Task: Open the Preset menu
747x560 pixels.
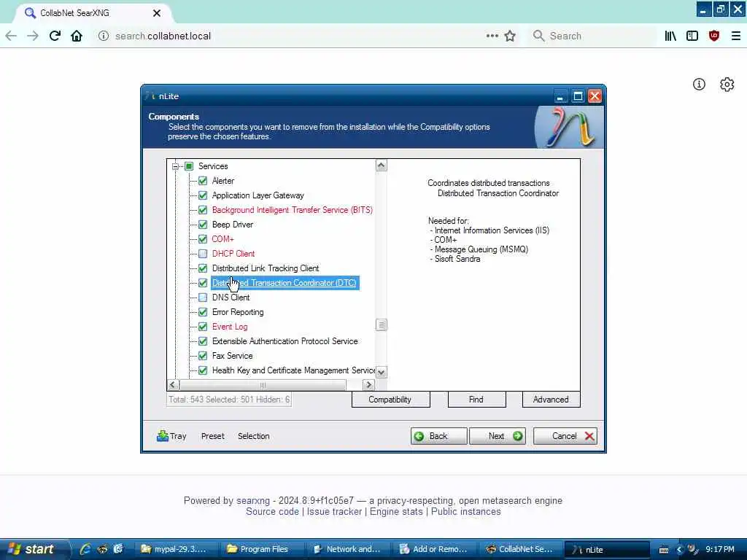Action: [x=212, y=436]
